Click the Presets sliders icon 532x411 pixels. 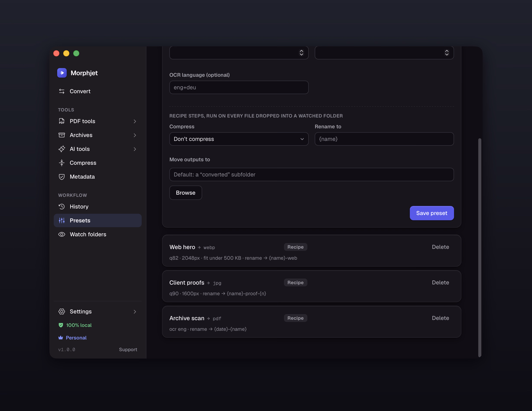click(62, 221)
